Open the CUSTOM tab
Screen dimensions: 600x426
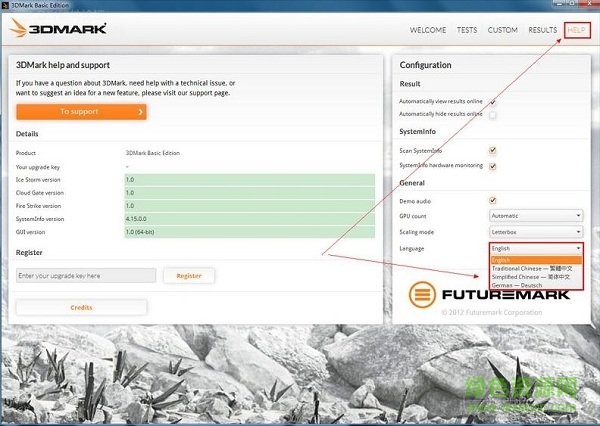click(x=502, y=30)
